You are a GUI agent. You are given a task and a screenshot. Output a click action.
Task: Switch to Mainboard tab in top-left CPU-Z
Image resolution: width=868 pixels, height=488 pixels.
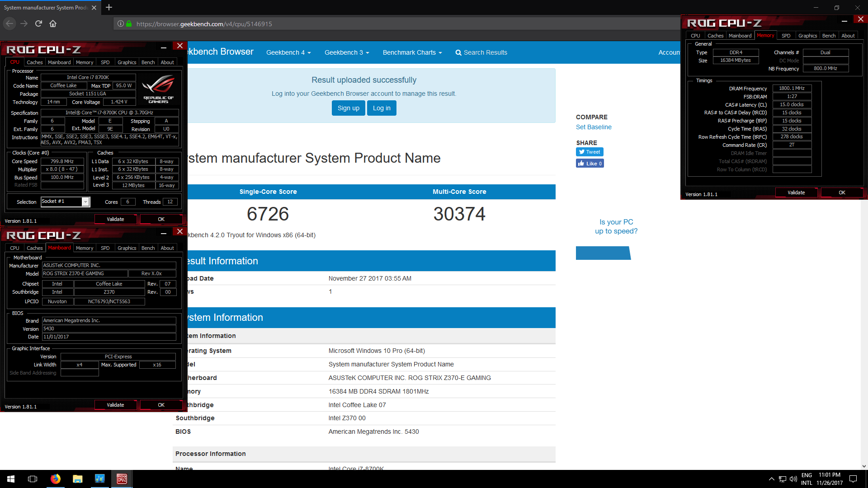[x=59, y=62]
